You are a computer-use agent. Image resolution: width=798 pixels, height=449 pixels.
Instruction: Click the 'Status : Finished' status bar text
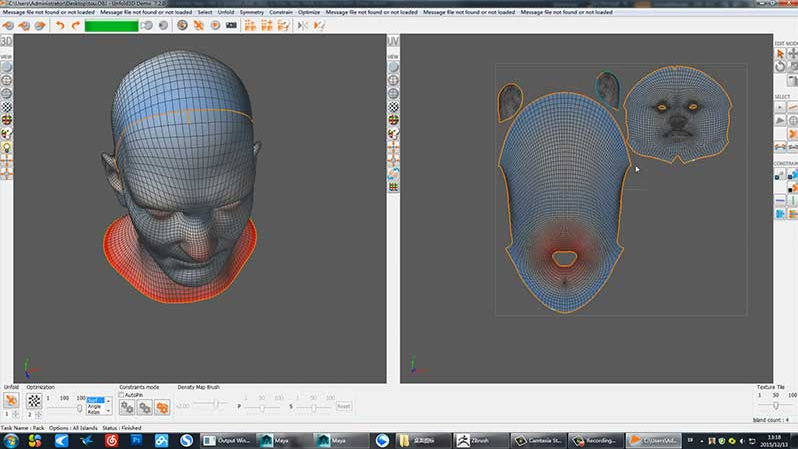point(122,428)
